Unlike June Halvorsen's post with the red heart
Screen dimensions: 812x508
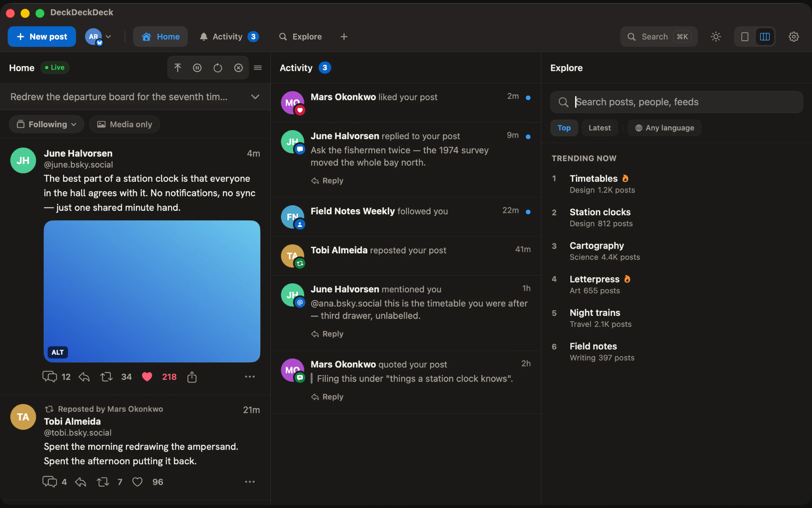click(147, 377)
